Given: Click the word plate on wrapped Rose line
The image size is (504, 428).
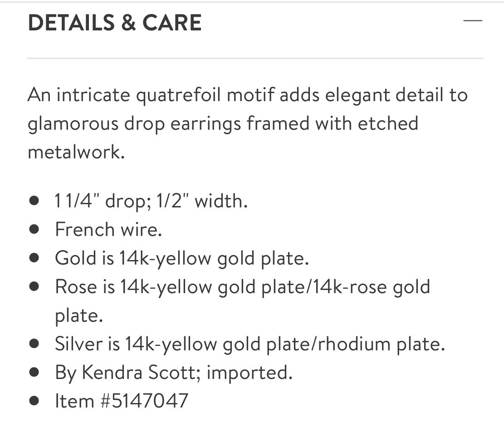Looking at the screenshot, I should pos(79,316).
